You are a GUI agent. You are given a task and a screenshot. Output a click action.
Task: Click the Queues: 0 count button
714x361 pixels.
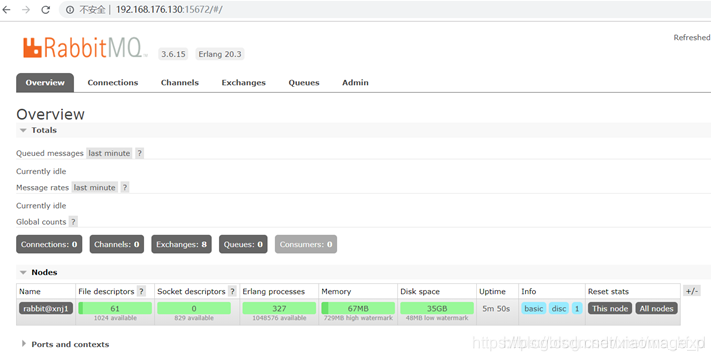[243, 244]
